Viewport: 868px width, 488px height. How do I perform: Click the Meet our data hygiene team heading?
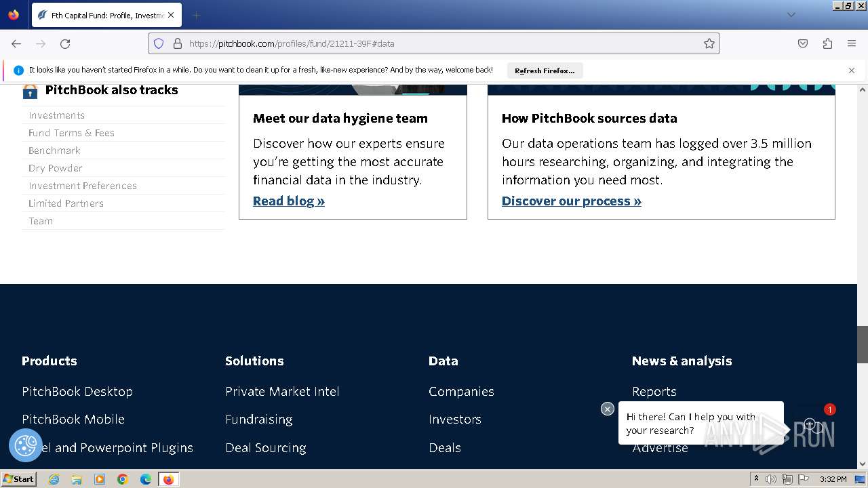point(340,118)
